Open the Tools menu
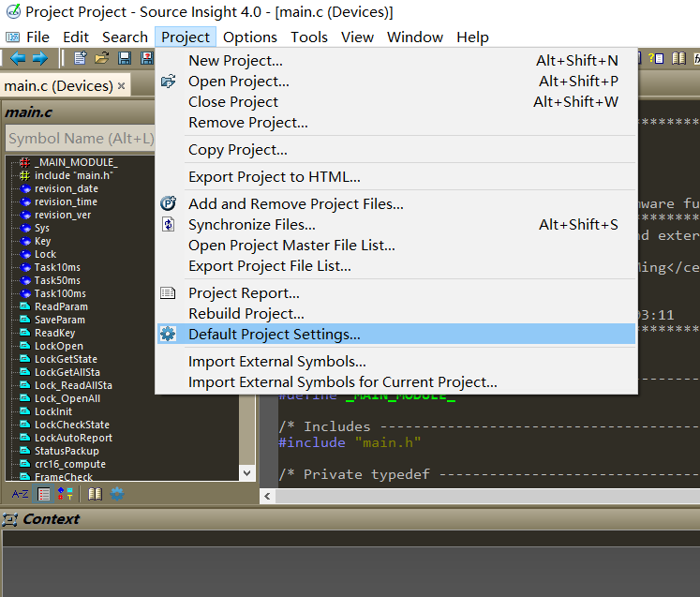The height and width of the screenshot is (597, 700). [309, 37]
